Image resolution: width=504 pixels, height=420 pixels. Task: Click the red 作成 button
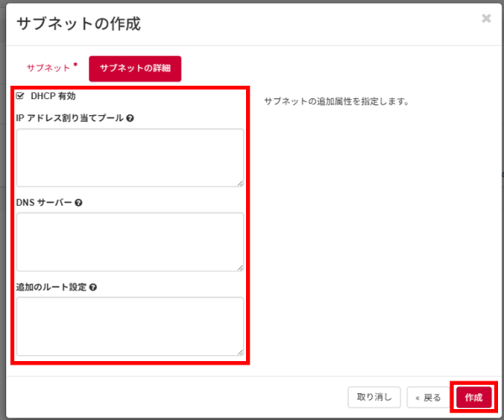click(x=475, y=397)
